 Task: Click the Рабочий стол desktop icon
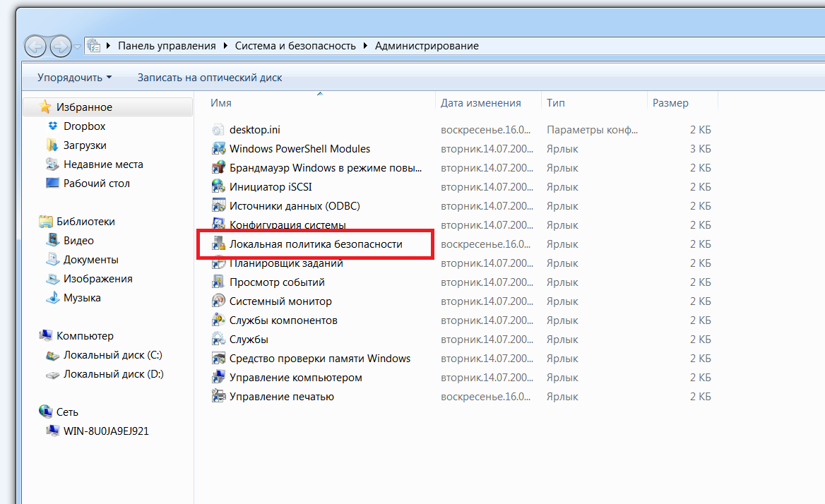pyautogui.click(x=52, y=184)
